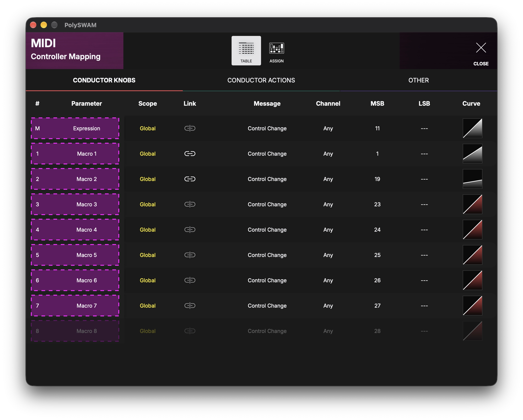The image size is (523, 420).
Task: Change the Channel for Macro 6
Action: click(x=328, y=280)
